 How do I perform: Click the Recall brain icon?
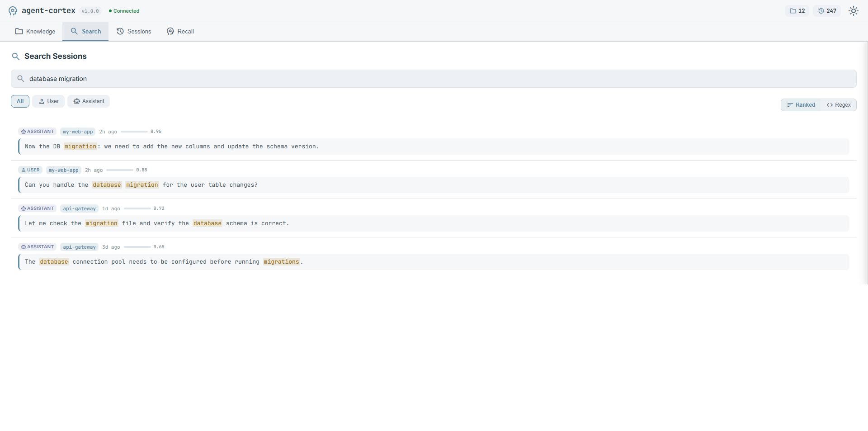click(x=170, y=31)
